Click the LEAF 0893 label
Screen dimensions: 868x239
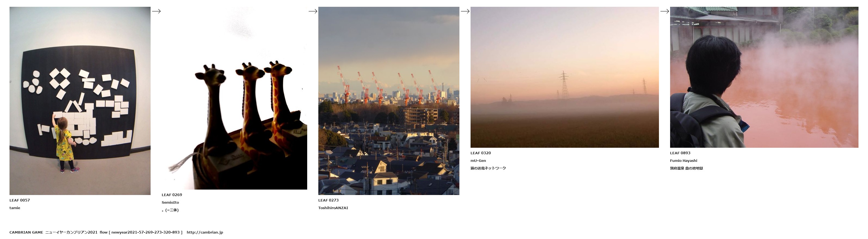(x=680, y=153)
